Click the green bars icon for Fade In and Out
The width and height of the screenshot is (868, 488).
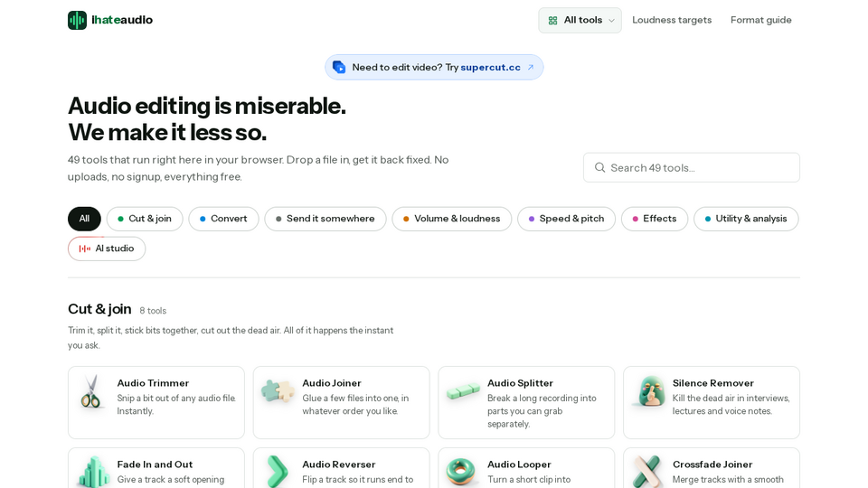(93, 472)
